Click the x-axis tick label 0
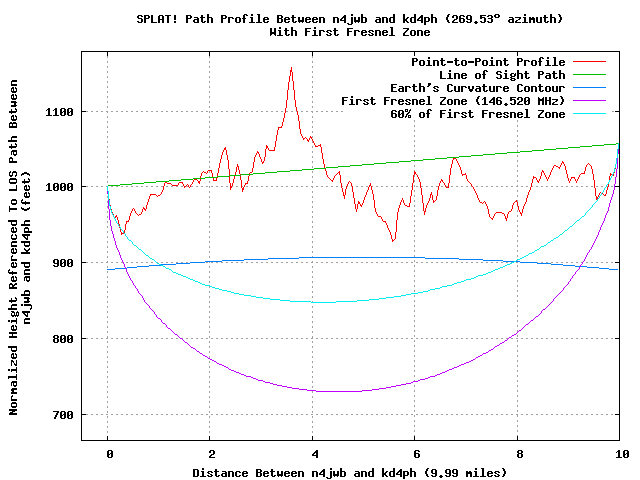This screenshot has height=480, width=640. pyautogui.click(x=109, y=454)
